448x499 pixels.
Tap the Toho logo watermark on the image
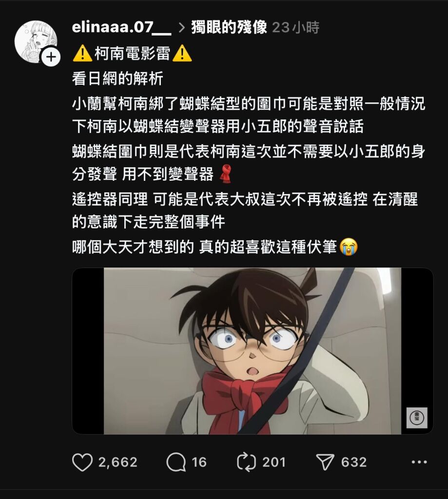click(417, 418)
